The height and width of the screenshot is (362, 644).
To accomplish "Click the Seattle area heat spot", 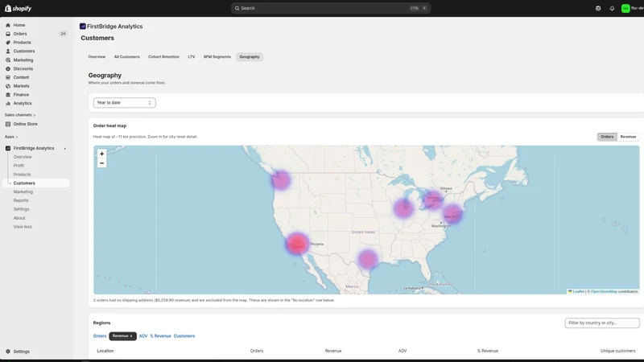I will coord(280,179).
